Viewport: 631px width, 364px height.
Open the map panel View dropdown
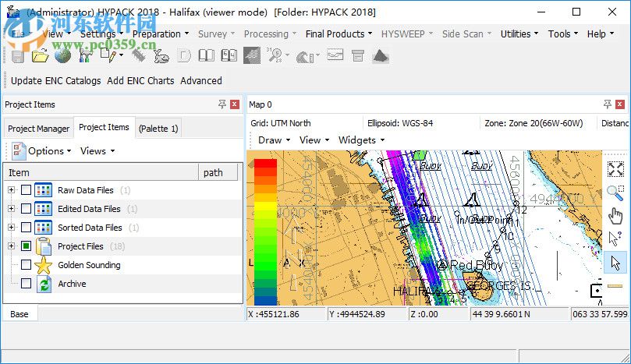[x=314, y=140]
